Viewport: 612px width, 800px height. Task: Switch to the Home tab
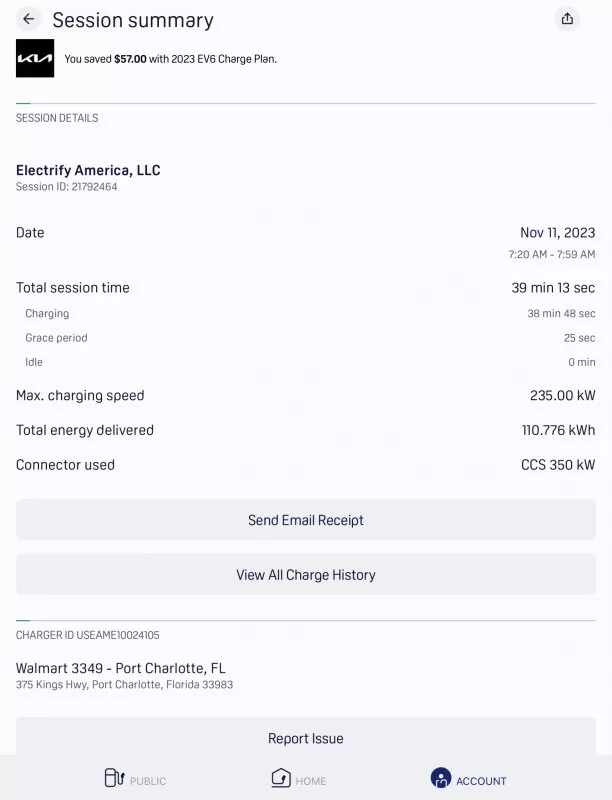311,781
